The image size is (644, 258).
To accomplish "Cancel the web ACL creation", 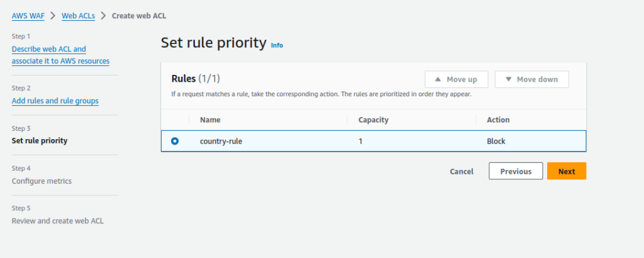I will (x=462, y=171).
